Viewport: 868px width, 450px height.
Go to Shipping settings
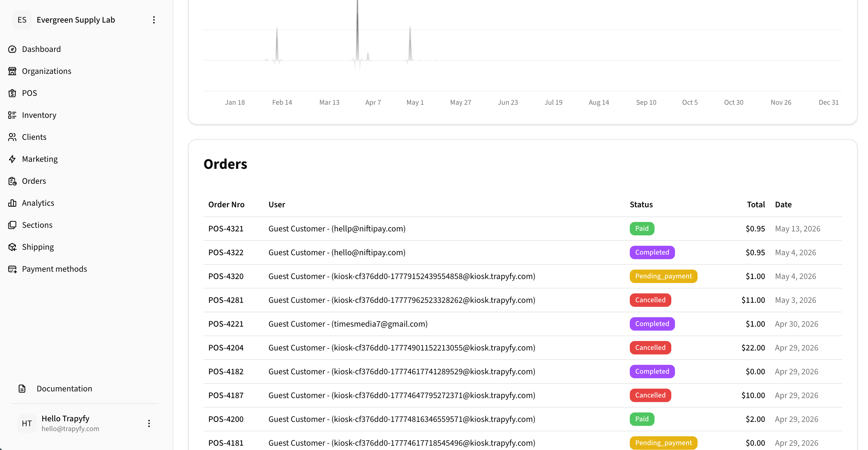[38, 247]
